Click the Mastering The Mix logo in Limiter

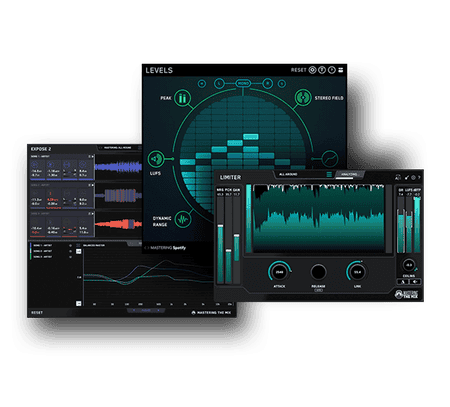point(407,294)
